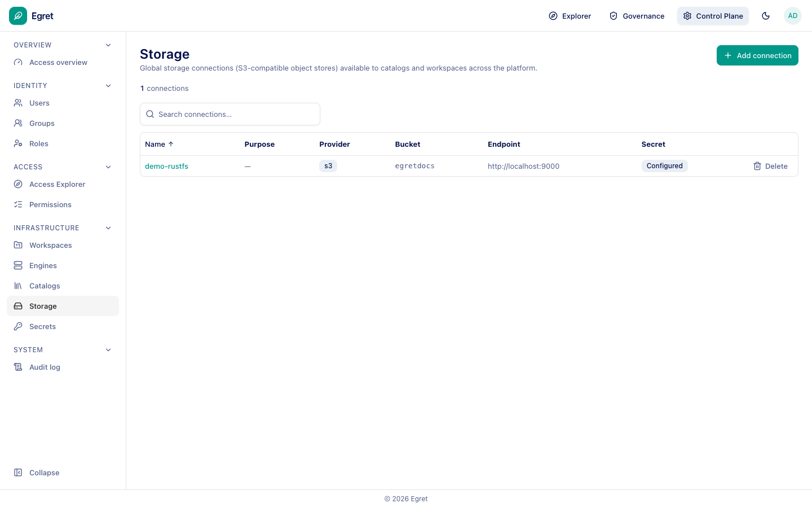The height and width of the screenshot is (508, 812).
Task: Open the Users page
Action: click(63, 103)
